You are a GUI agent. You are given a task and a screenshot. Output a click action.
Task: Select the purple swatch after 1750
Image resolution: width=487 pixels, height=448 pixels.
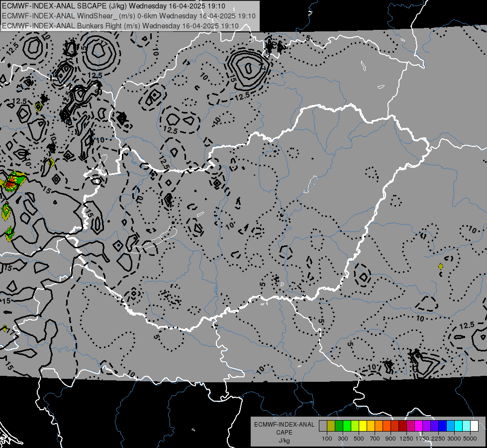click(x=427, y=426)
